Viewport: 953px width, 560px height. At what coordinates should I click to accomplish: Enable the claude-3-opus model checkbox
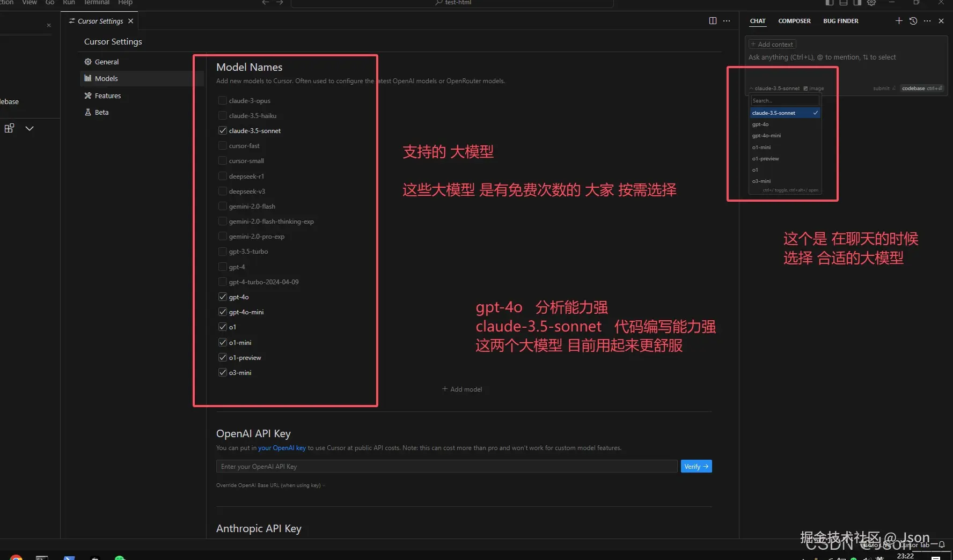(222, 100)
